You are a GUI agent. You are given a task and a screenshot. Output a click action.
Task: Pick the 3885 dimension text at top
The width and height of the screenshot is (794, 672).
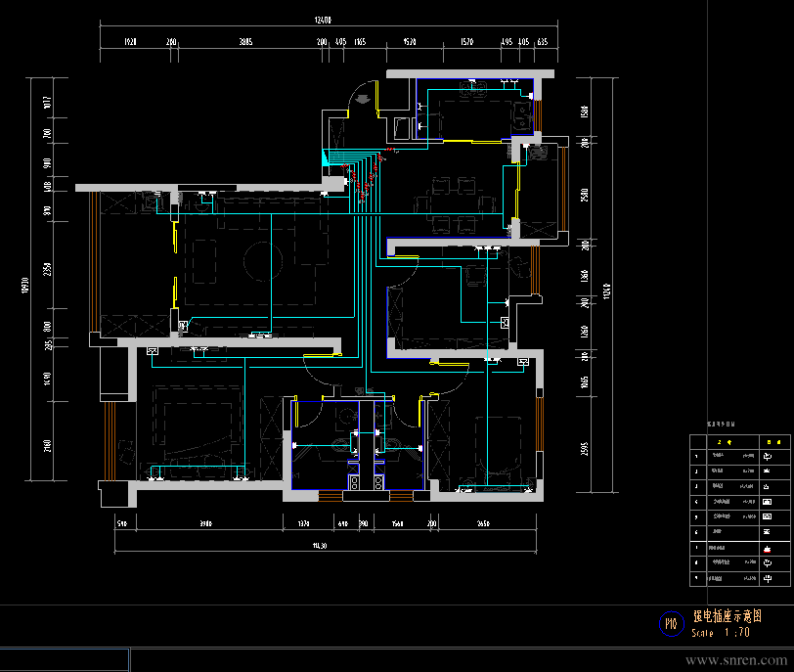click(246, 41)
